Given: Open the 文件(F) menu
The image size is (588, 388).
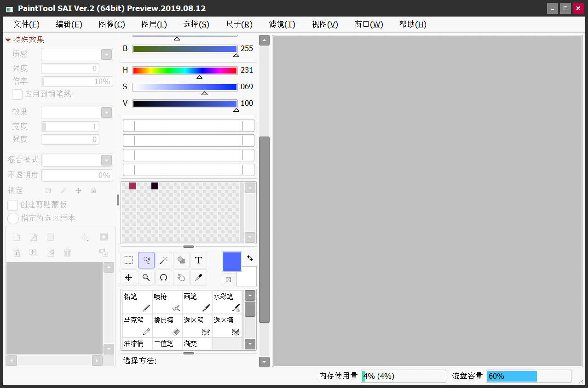Looking at the screenshot, I should [27, 24].
